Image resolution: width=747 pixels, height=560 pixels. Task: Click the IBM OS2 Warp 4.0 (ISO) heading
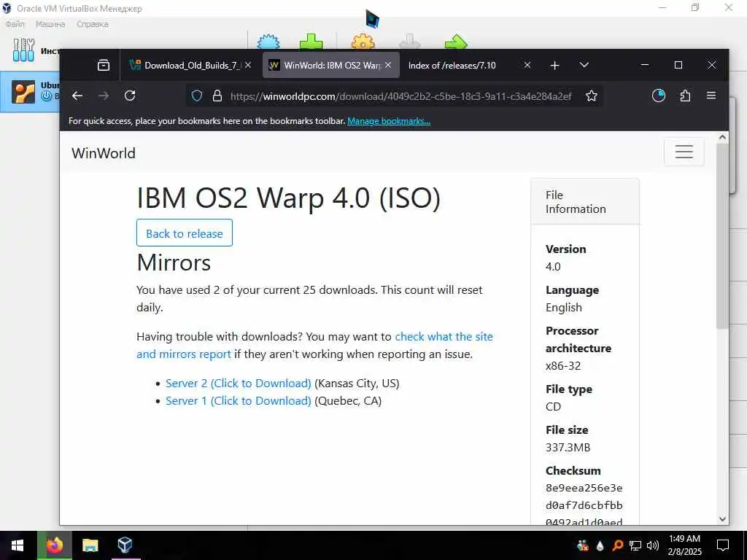289,198
